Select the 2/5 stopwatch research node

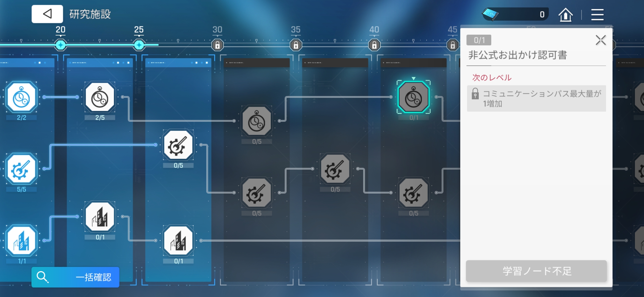(100, 97)
